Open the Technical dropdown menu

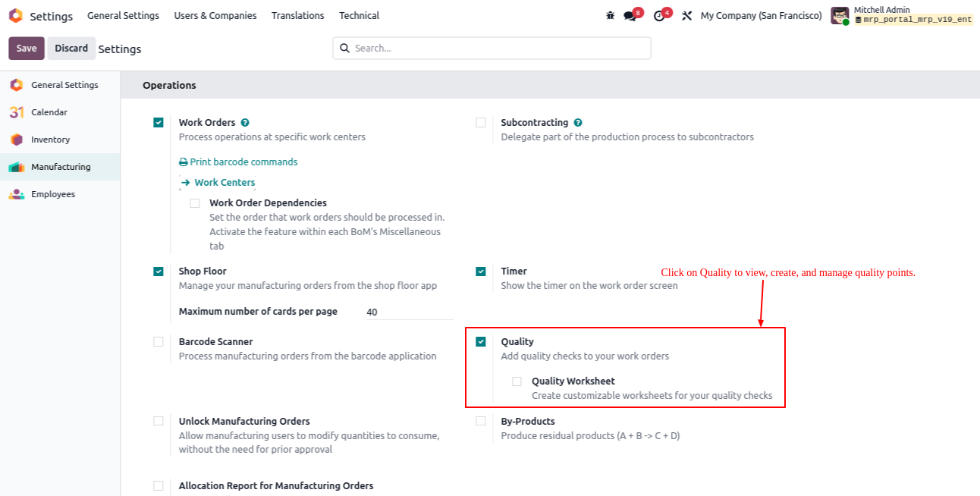tap(359, 16)
